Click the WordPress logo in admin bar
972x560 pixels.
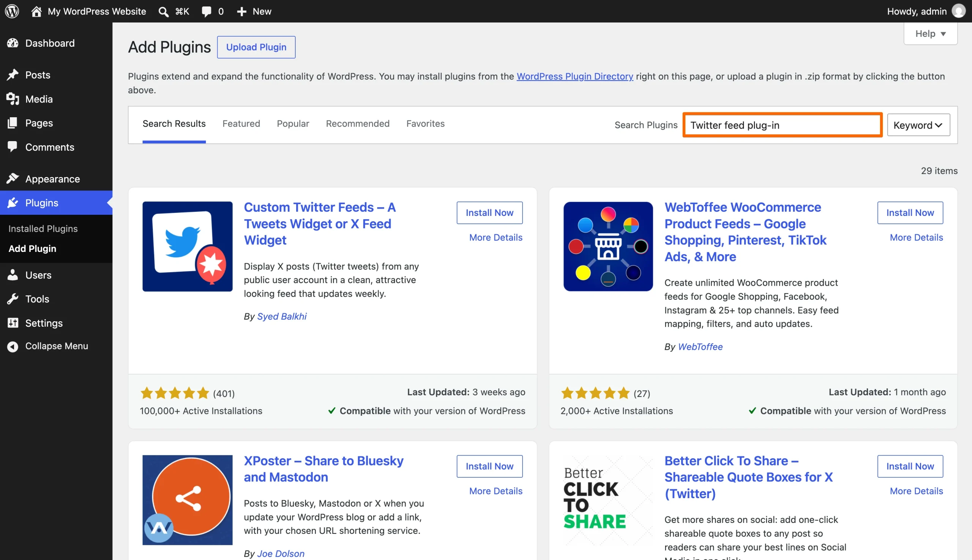[12, 11]
